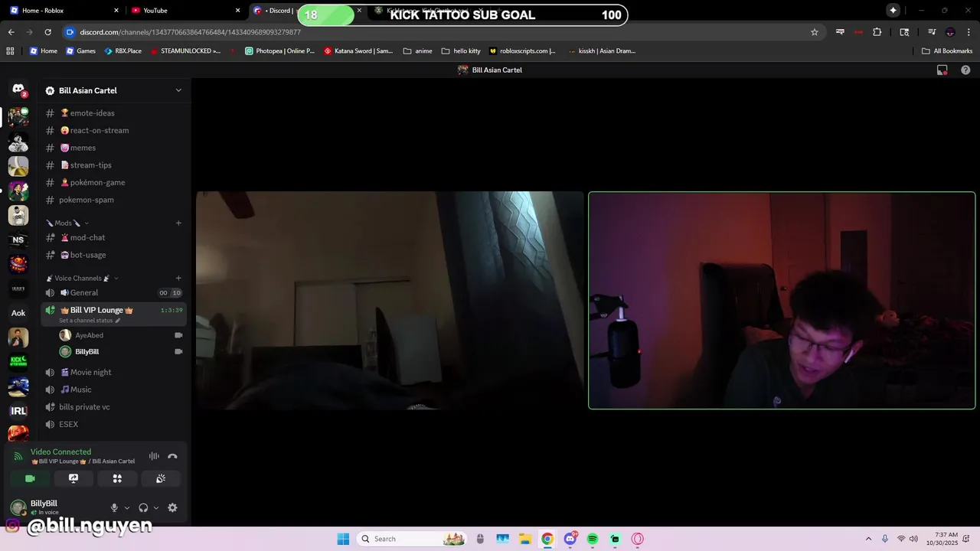This screenshot has height=551, width=980.
Task: Collapse the Mods category
Action: tap(67, 223)
